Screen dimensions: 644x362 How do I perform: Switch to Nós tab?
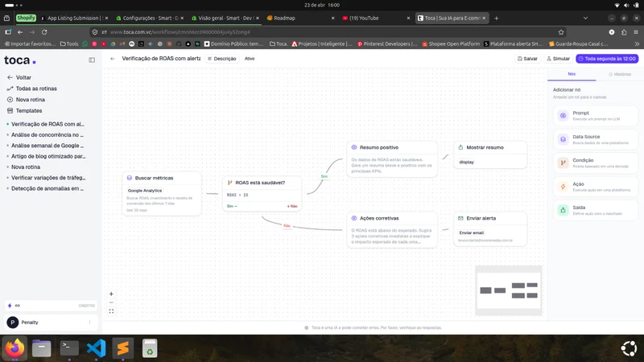[572, 74]
